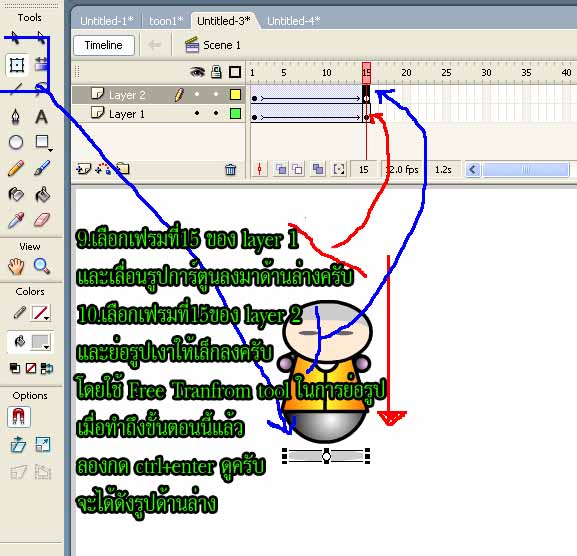Switch to the toon1* document tab
The width and height of the screenshot is (577, 556).
coord(166,21)
